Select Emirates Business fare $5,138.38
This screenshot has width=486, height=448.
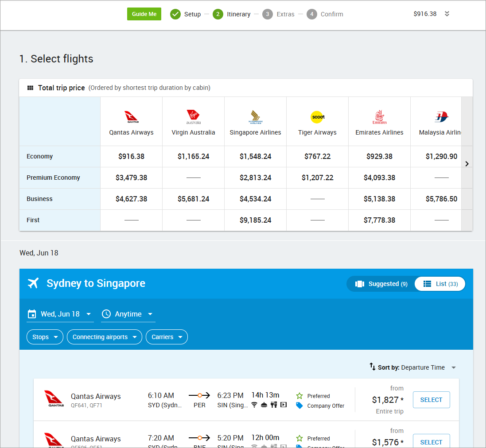379,199
